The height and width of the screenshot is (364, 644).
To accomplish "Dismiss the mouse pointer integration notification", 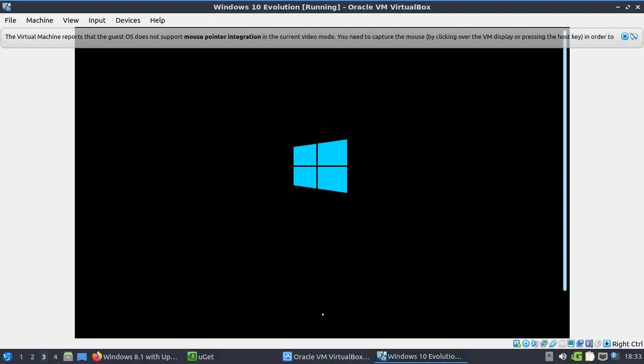I will pos(625,36).
